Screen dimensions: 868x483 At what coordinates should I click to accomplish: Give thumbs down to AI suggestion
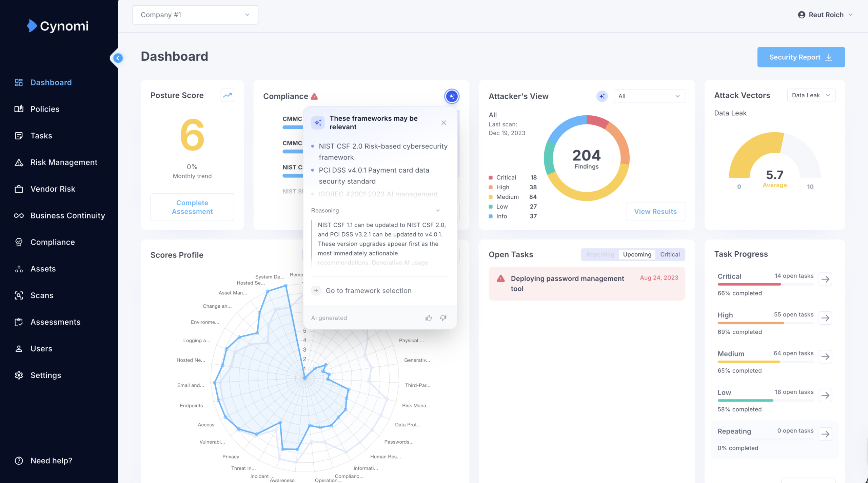(x=443, y=318)
